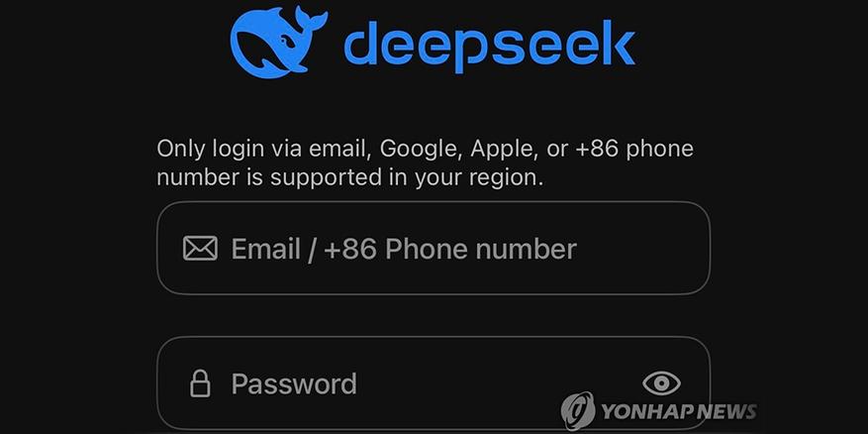
Task: Click the envelope icon in email field
Action: (200, 249)
